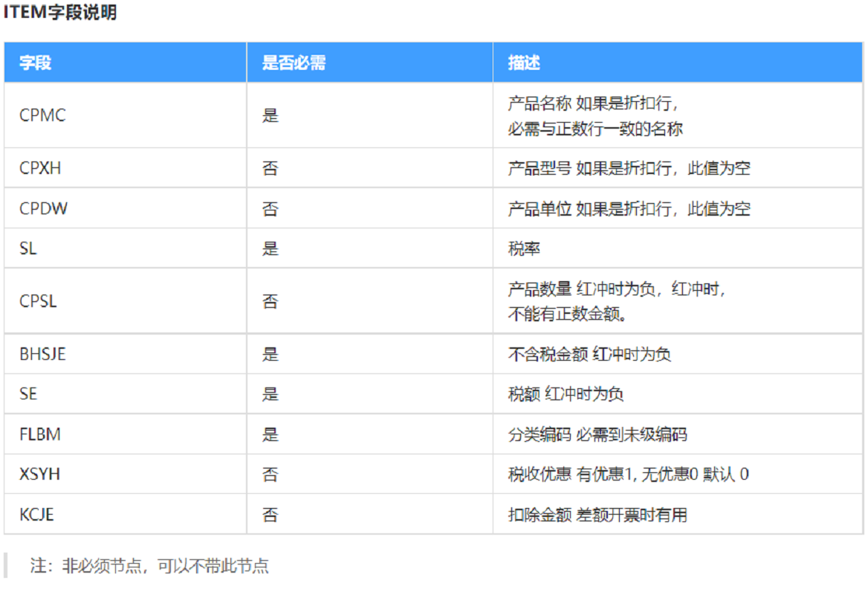Select the 字段 column header
868x595 pixels.
(35, 62)
